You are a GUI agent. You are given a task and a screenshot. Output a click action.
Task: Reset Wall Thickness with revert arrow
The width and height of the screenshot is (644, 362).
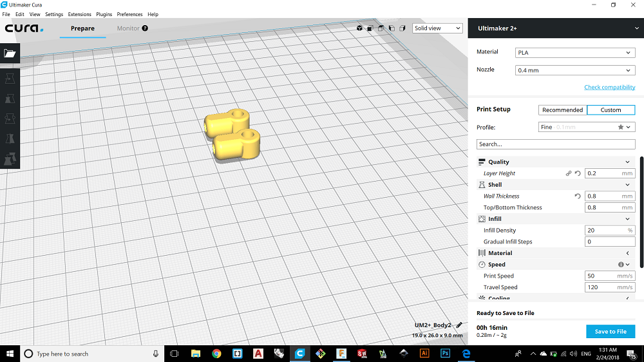tap(578, 196)
